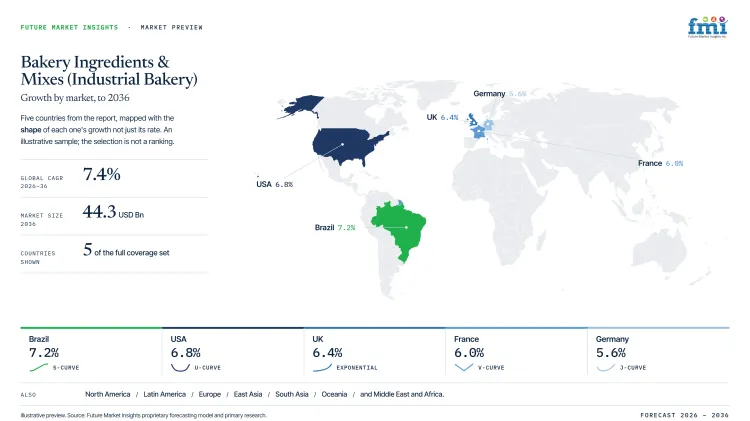Click the J-curve icon under Germany
The image size is (750, 421).
[x=606, y=367]
